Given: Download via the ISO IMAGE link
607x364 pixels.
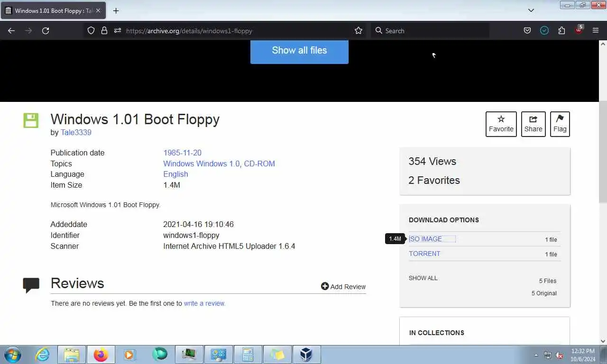Looking at the screenshot, I should 425,239.
